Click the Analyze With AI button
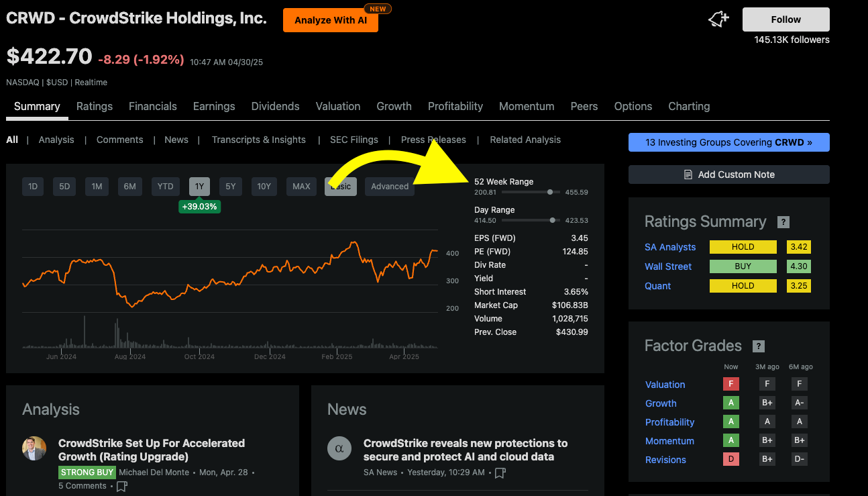Viewport: 868px width, 496px height. pos(331,20)
